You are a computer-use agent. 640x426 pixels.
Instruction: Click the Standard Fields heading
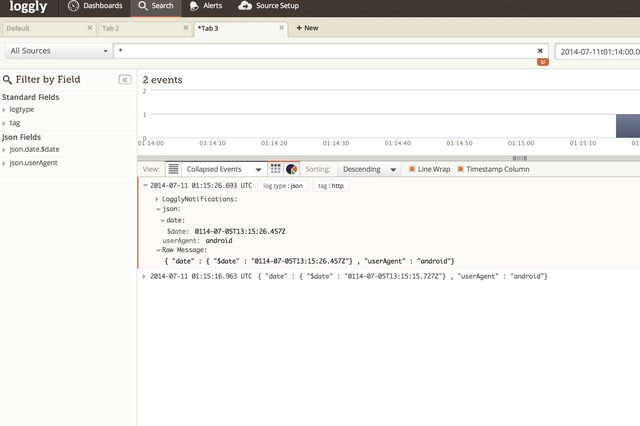31,97
